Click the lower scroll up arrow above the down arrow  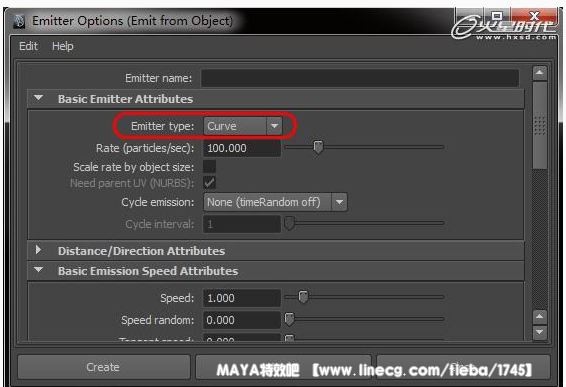(x=540, y=317)
